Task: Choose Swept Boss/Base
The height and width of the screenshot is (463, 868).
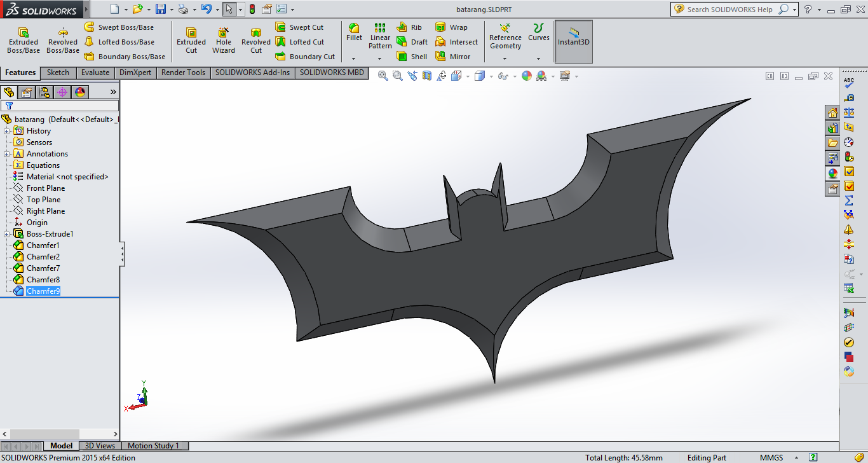Action: click(119, 27)
